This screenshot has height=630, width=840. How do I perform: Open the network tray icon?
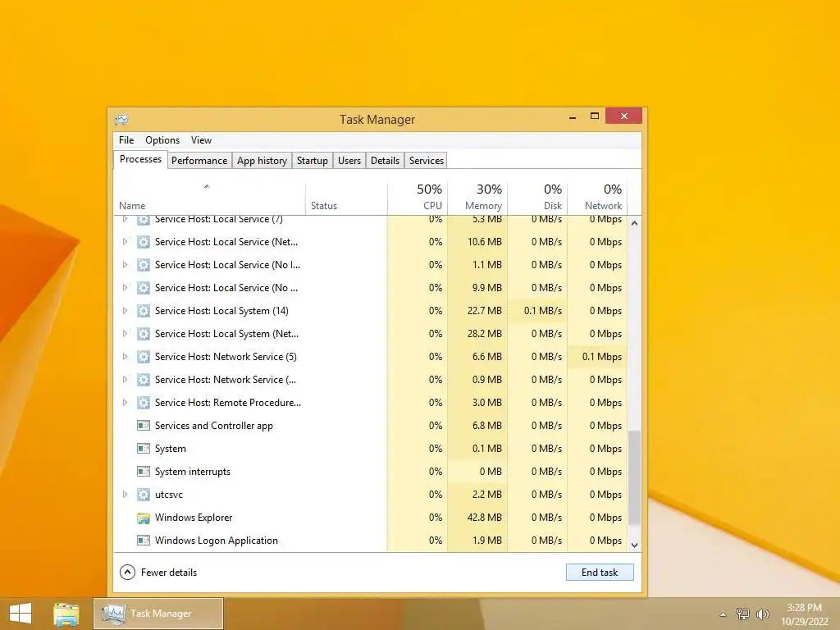[743, 614]
